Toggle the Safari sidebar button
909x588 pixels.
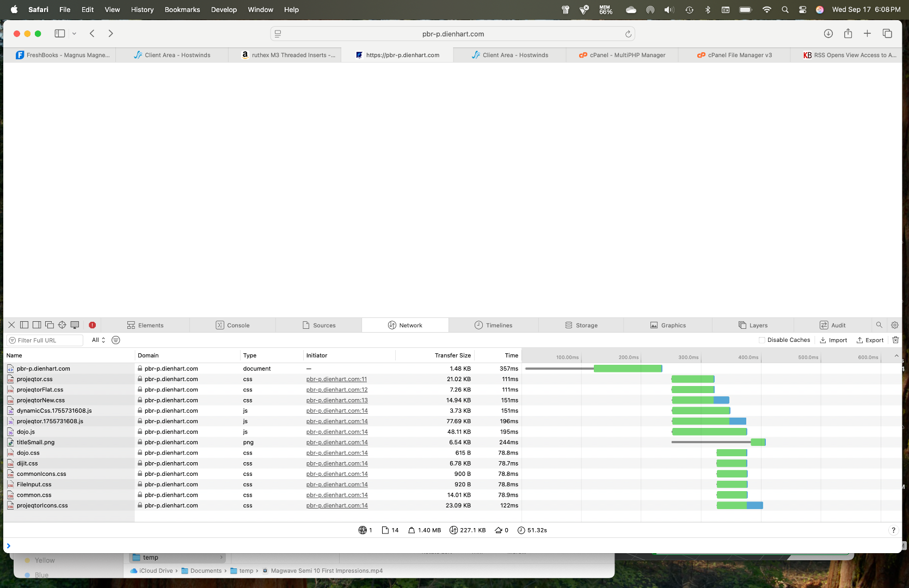coord(60,34)
